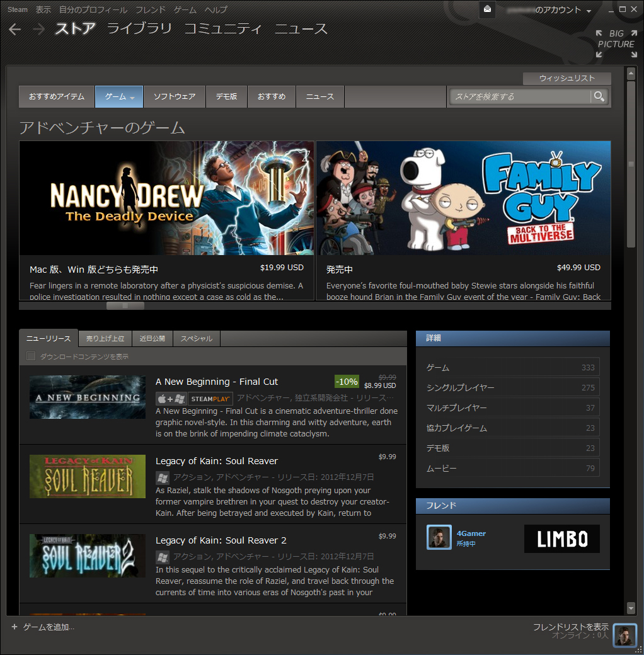This screenshot has height=655, width=644.
Task: Click the SteamPlay badge on A New Beginning
Action: (x=210, y=399)
